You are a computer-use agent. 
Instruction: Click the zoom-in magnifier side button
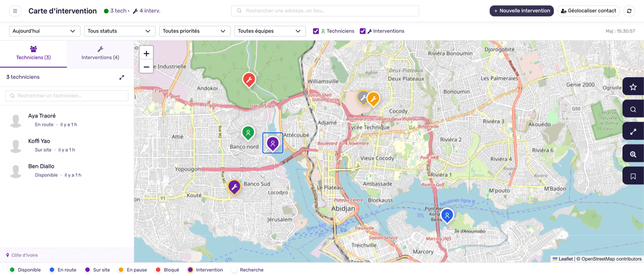tap(633, 154)
